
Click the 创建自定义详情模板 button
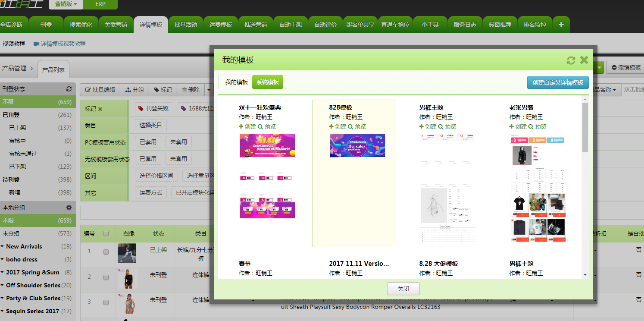tap(558, 82)
